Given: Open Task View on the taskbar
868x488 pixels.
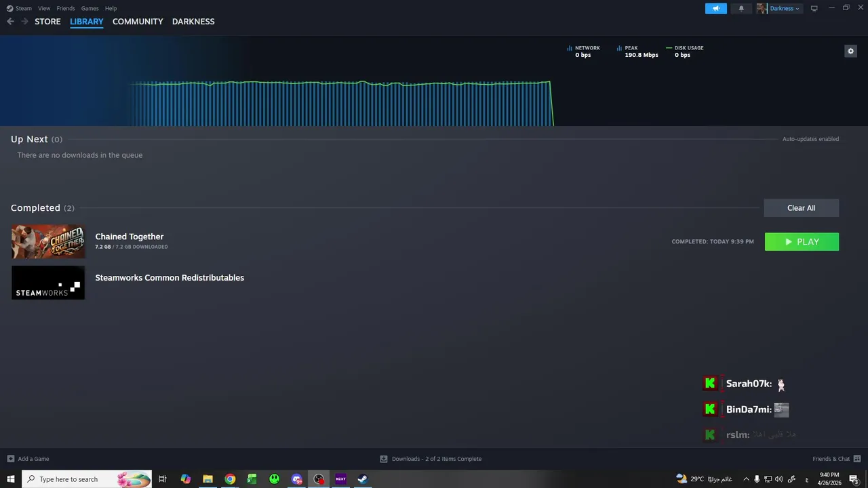Looking at the screenshot, I should pyautogui.click(x=163, y=479).
